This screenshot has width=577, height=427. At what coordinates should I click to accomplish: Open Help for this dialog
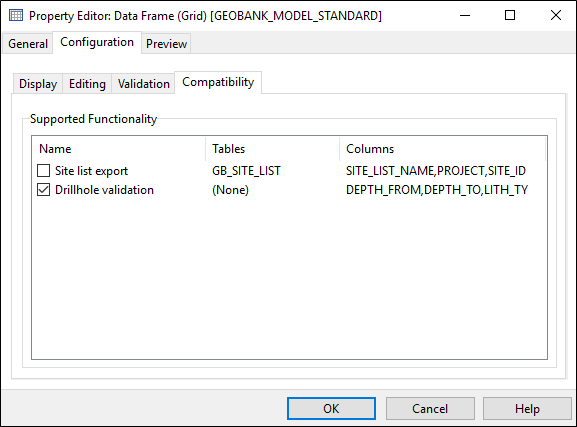[527, 409]
